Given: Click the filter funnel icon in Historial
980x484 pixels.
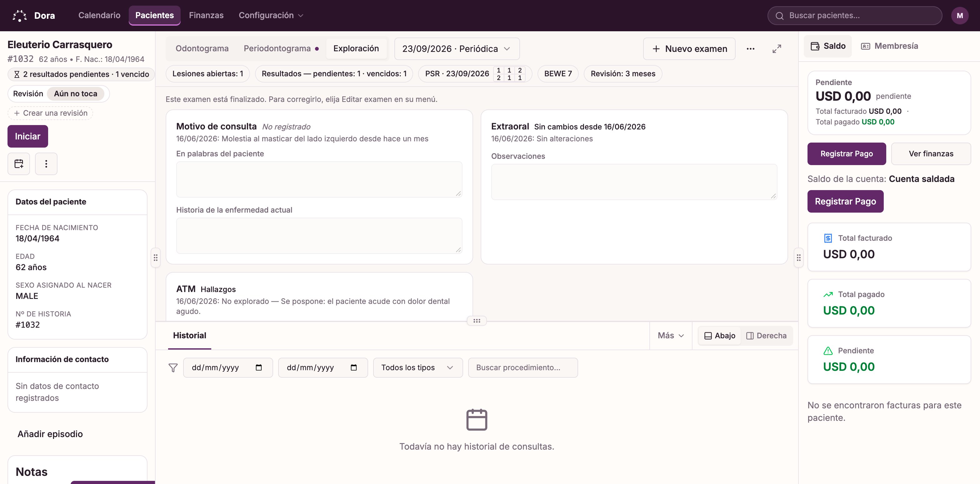Looking at the screenshot, I should (173, 368).
